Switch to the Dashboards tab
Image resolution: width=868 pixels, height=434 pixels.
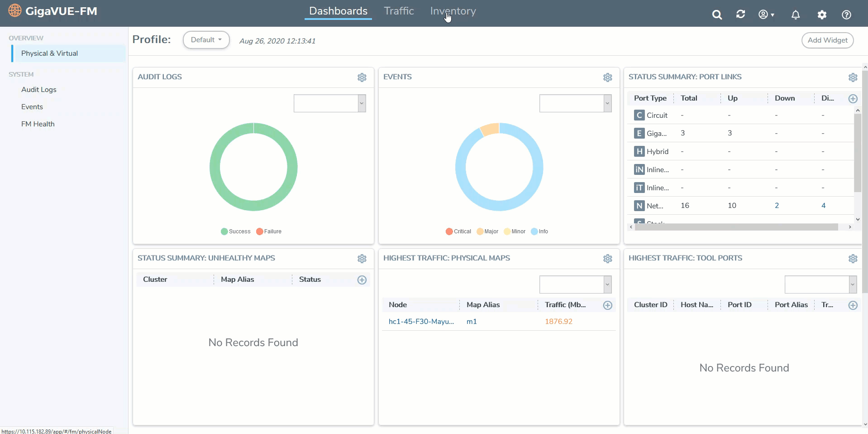(338, 11)
